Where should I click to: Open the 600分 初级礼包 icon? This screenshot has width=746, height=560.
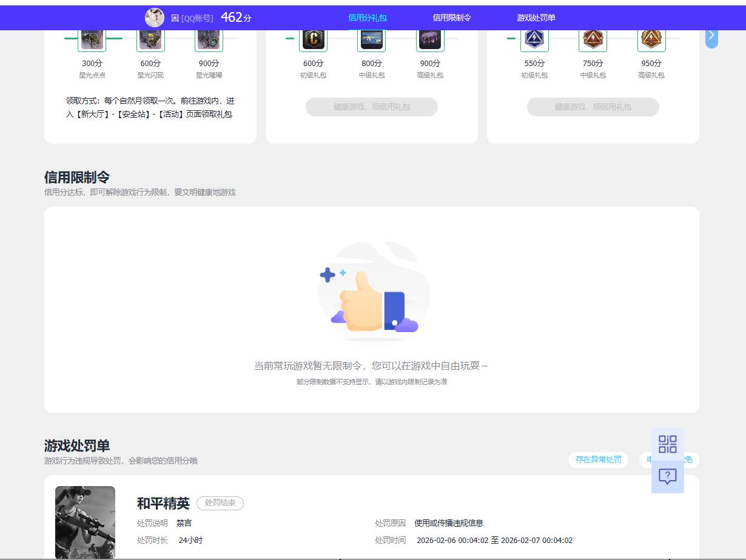[313, 38]
